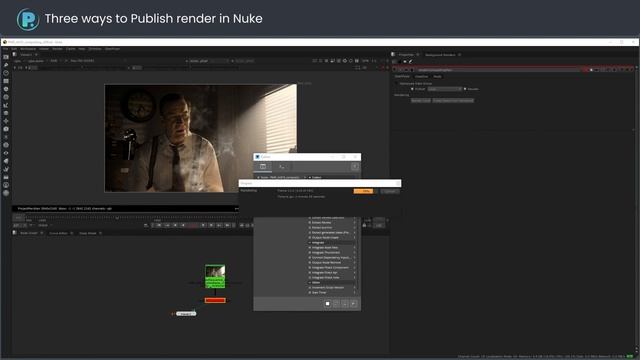This screenshot has height=360, width=640.
Task: Open the Transform nodes toolbar menu
Action: coord(6,121)
